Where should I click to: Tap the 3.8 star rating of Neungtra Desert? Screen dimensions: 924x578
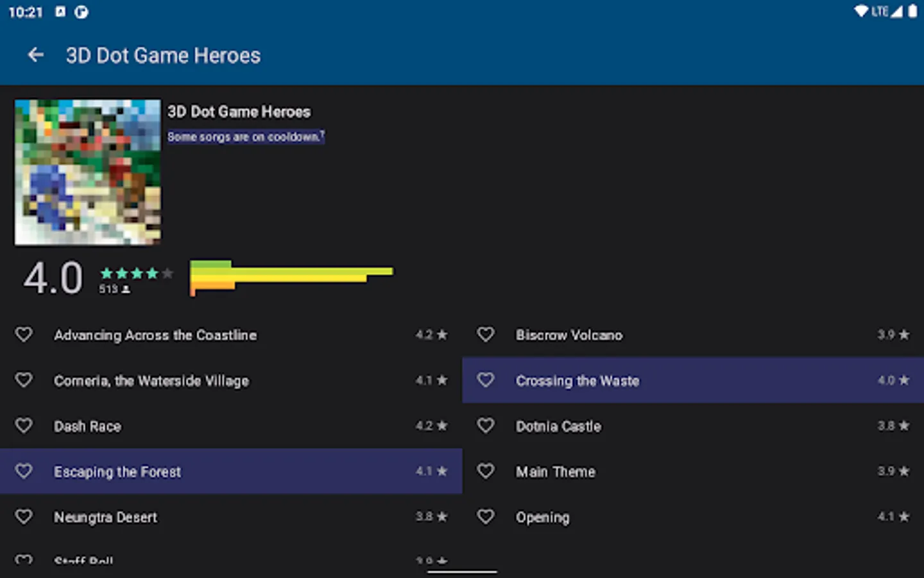[431, 517]
